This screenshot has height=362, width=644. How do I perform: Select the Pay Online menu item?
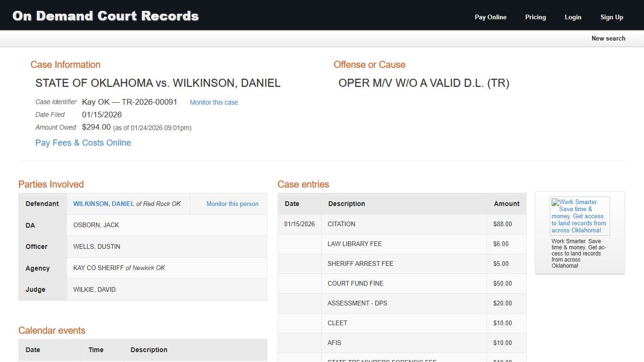[490, 17]
